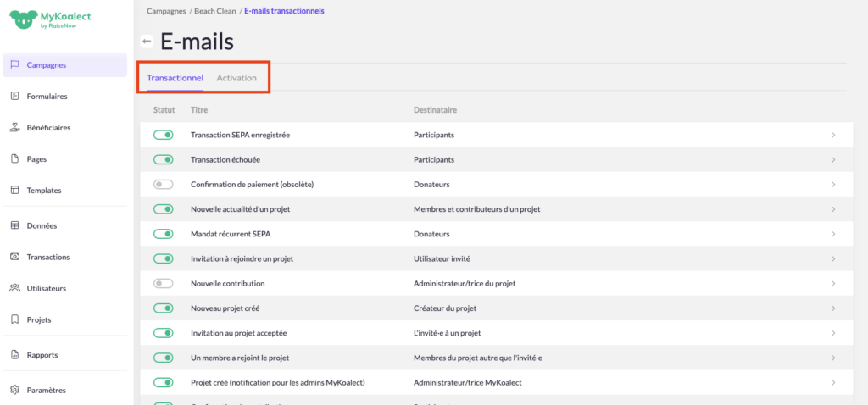Click the back arrow beside E-mails title
The height and width of the screenshot is (405, 868).
tap(147, 42)
